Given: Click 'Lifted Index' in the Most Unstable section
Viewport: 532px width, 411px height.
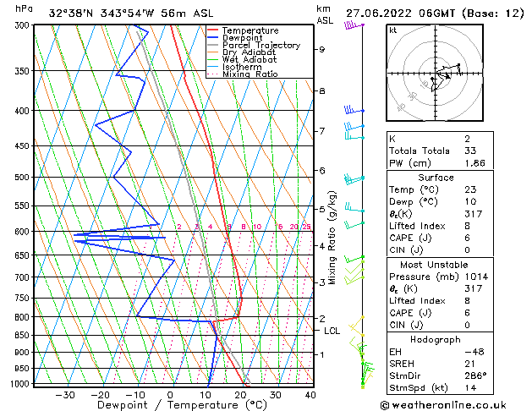Looking at the screenshot, I should [417, 301].
